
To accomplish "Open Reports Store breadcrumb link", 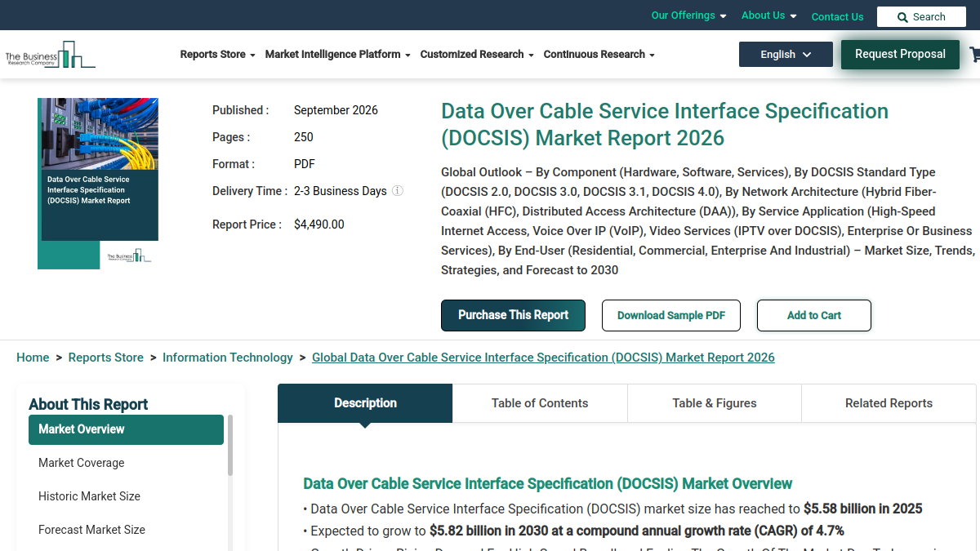I will [106, 358].
